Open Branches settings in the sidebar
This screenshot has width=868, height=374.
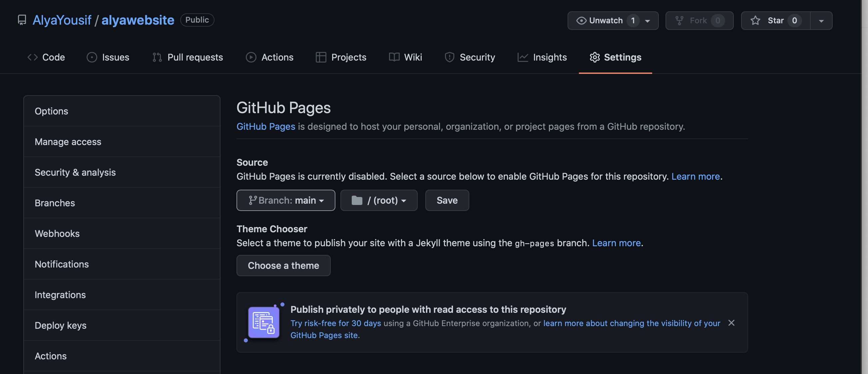(122, 203)
